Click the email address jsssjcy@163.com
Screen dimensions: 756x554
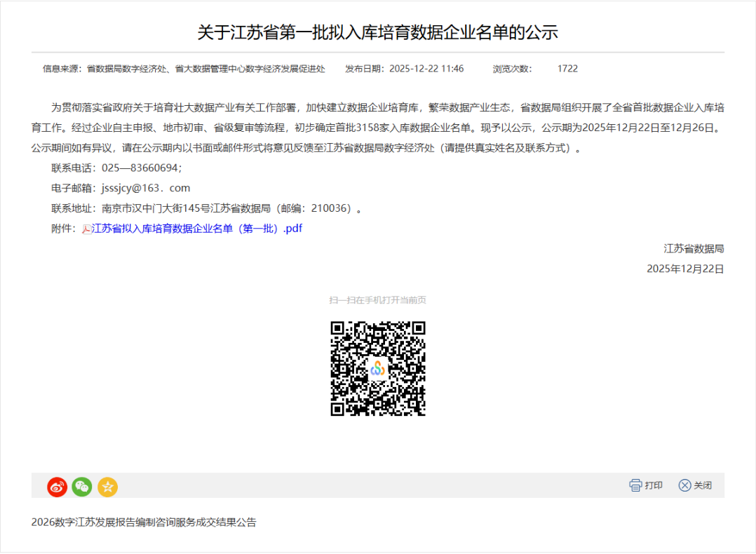[146, 188]
